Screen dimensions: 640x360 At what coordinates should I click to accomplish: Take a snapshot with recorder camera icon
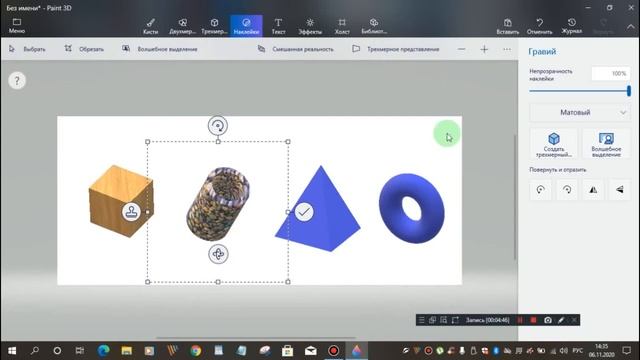(548, 320)
